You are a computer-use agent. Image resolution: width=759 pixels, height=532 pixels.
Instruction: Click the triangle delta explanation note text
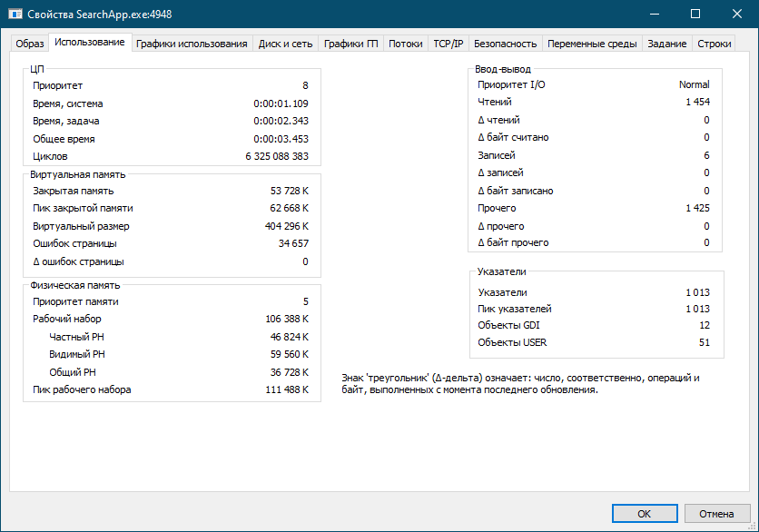point(520,384)
